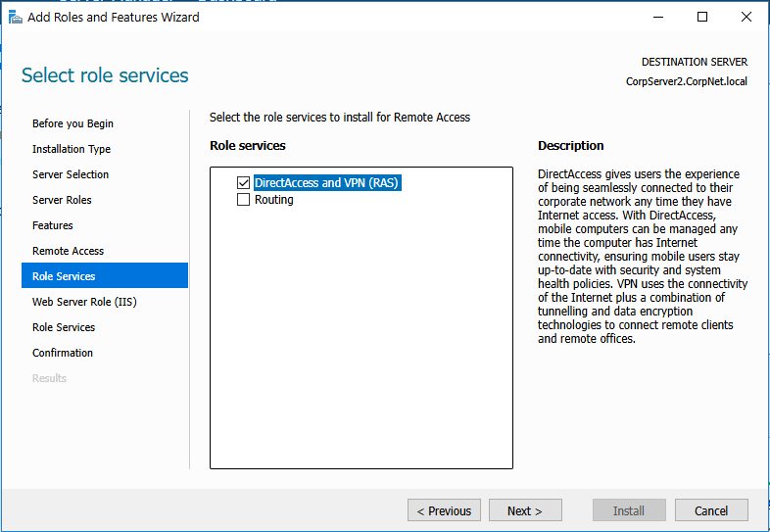Uncheck DirectAccess and VPN (RAS) checkbox
Image resolution: width=770 pixels, height=532 pixels.
click(x=244, y=183)
